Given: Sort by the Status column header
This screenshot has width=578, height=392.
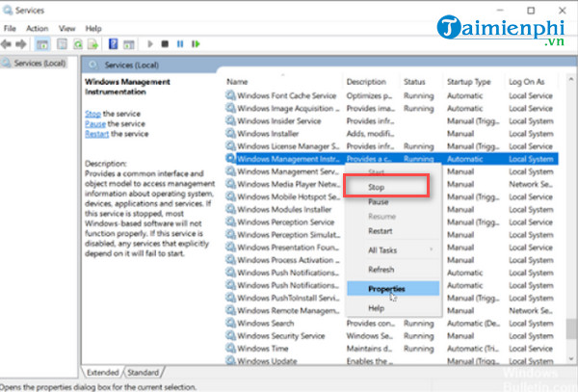Looking at the screenshot, I should (x=423, y=82).
